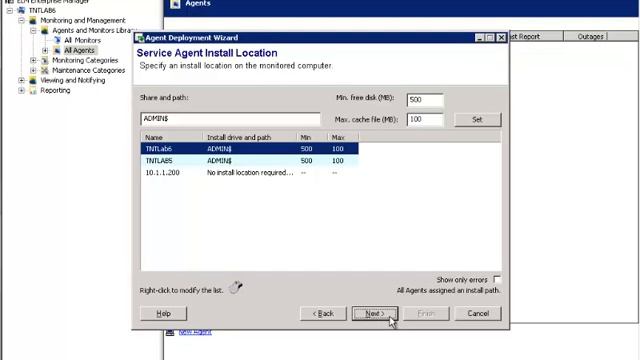This screenshot has height=360, width=640.
Task: Click the Max. cache file field
Action: (x=425, y=120)
